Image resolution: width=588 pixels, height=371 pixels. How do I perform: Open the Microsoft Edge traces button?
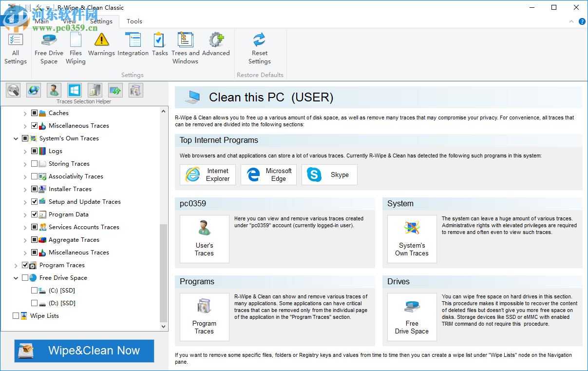268,175
